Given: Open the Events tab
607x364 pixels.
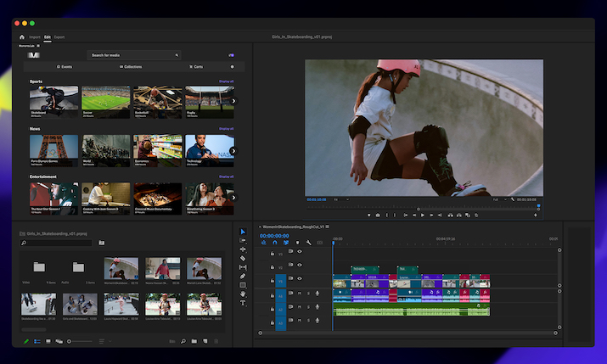Looking at the screenshot, I should [x=65, y=67].
